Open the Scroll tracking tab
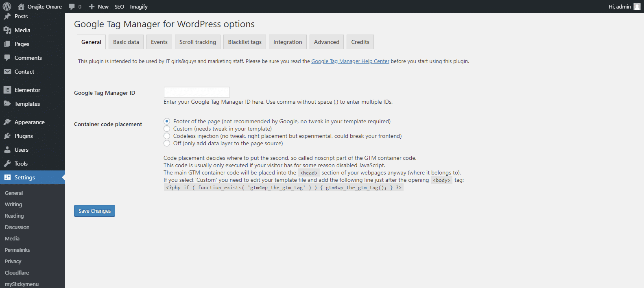 click(198, 42)
